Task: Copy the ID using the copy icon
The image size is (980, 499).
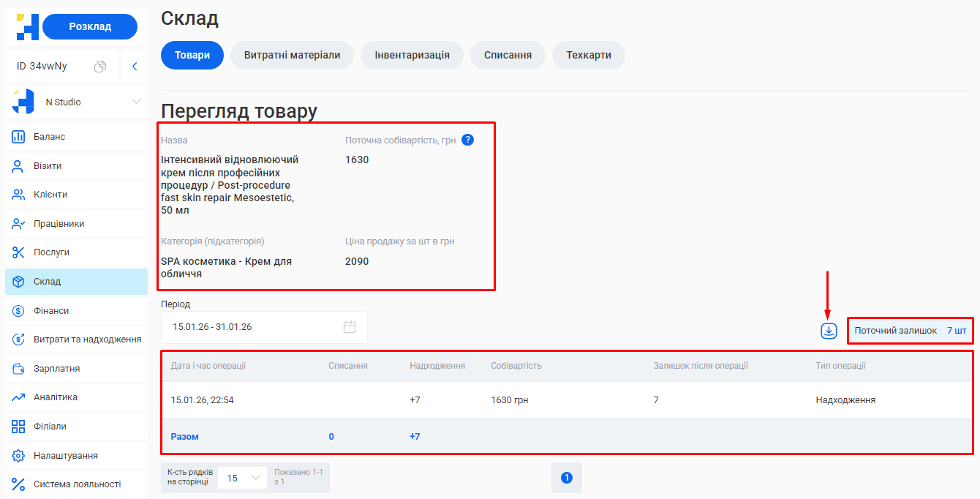Action: point(100,67)
